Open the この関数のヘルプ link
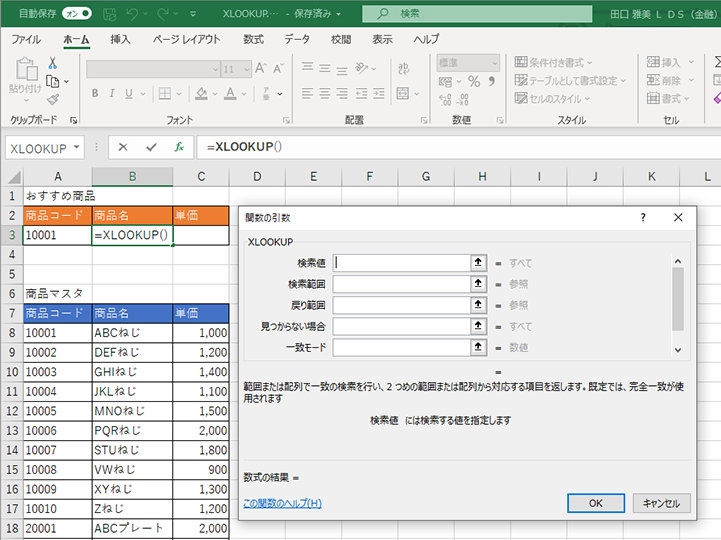The width and height of the screenshot is (721, 540). [x=282, y=503]
